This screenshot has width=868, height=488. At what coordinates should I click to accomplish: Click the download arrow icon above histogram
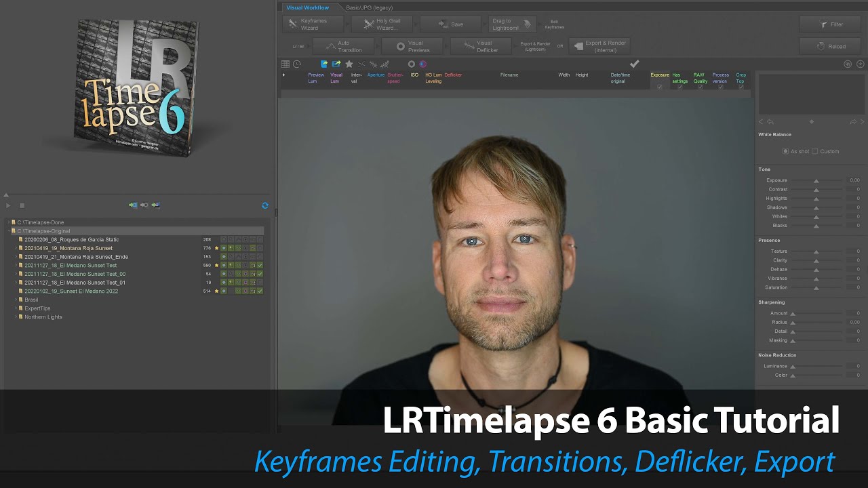[861, 64]
